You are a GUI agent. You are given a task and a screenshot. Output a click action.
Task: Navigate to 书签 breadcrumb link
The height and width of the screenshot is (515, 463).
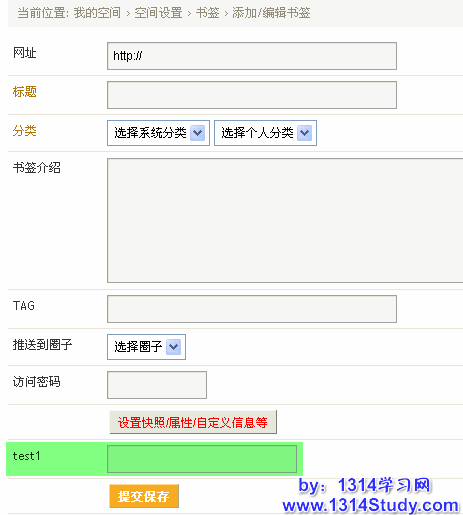click(x=207, y=13)
